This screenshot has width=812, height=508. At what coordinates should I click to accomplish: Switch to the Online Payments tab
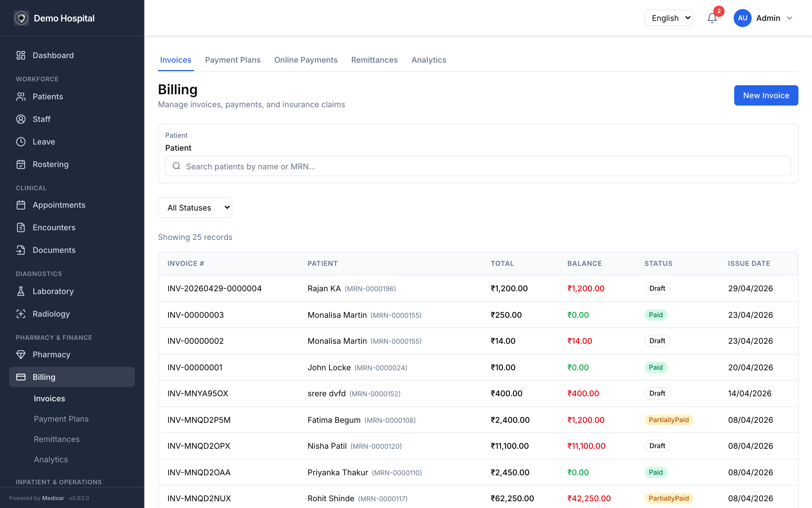(306, 60)
